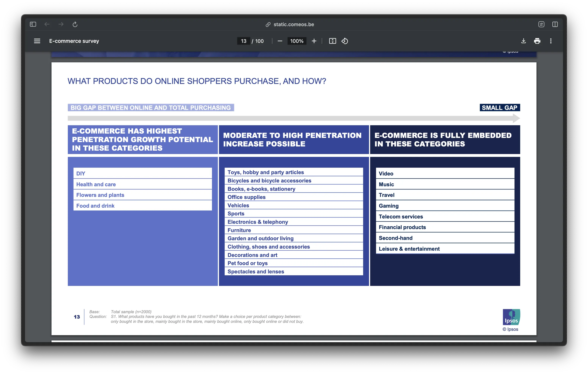Rotate the document counterclockwise
This screenshot has height=374, width=588.
pos(345,41)
